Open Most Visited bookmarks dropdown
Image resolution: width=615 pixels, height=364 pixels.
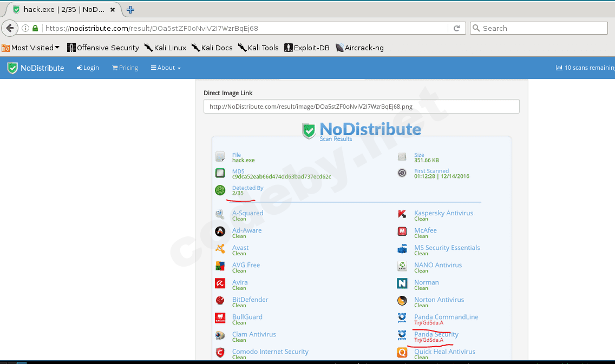pos(31,48)
